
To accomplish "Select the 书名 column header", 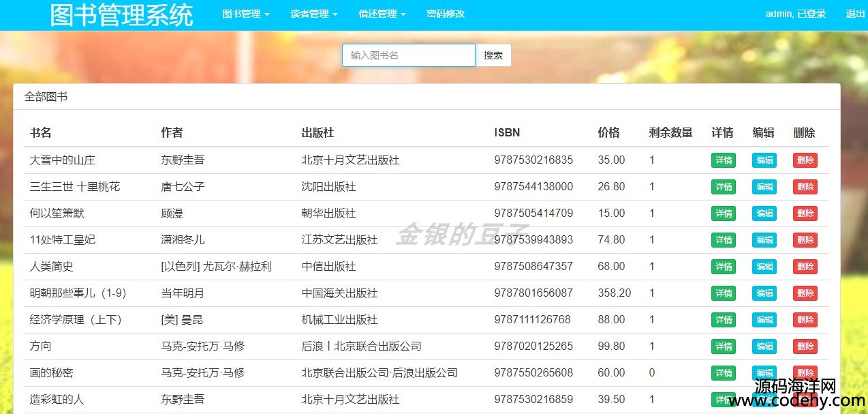I will tap(41, 132).
